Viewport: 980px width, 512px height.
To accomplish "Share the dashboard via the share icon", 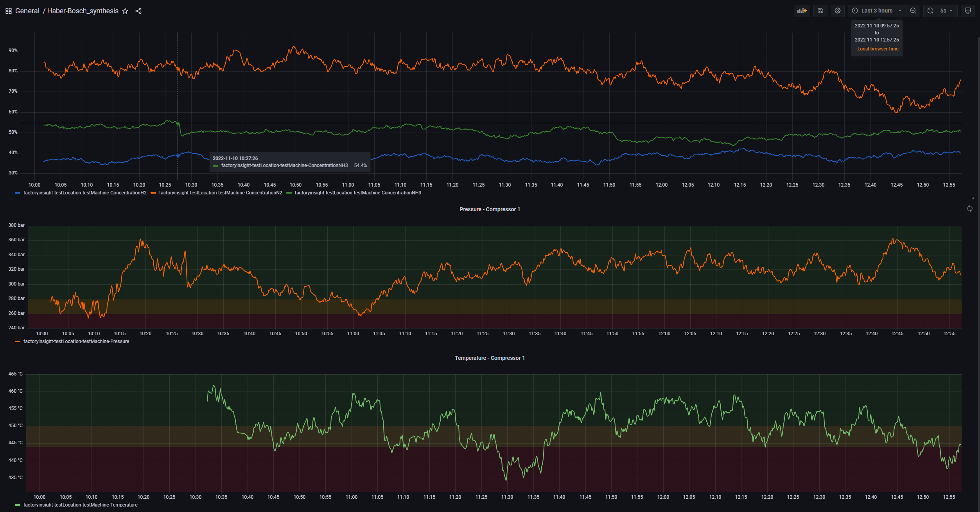I will coord(138,11).
